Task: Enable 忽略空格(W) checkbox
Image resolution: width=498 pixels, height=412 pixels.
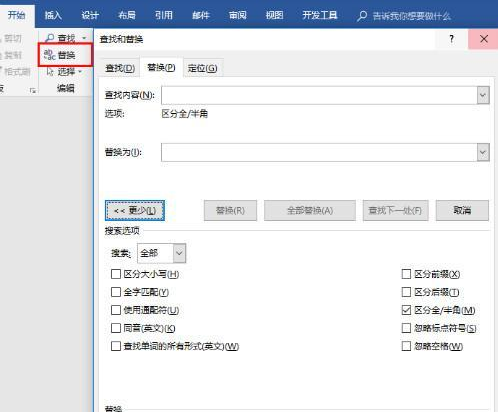Action: coord(406,346)
